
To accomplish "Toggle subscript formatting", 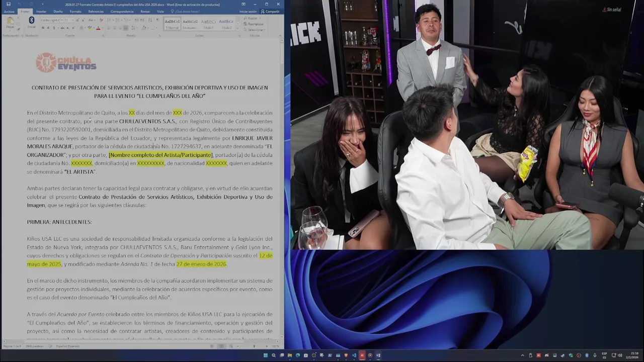I will [x=68, y=28].
